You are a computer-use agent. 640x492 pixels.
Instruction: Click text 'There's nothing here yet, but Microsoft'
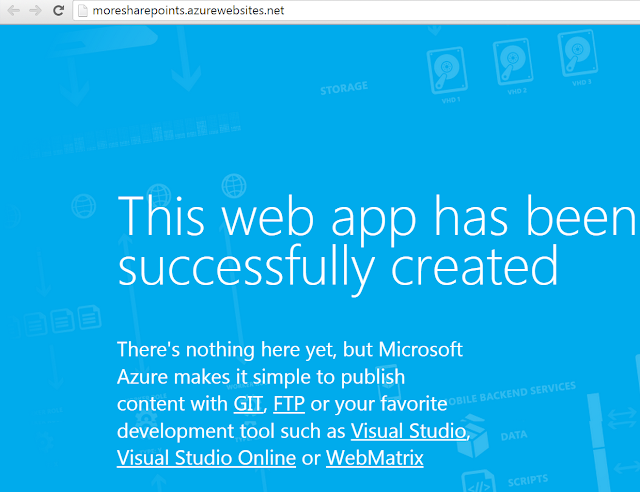click(x=290, y=350)
